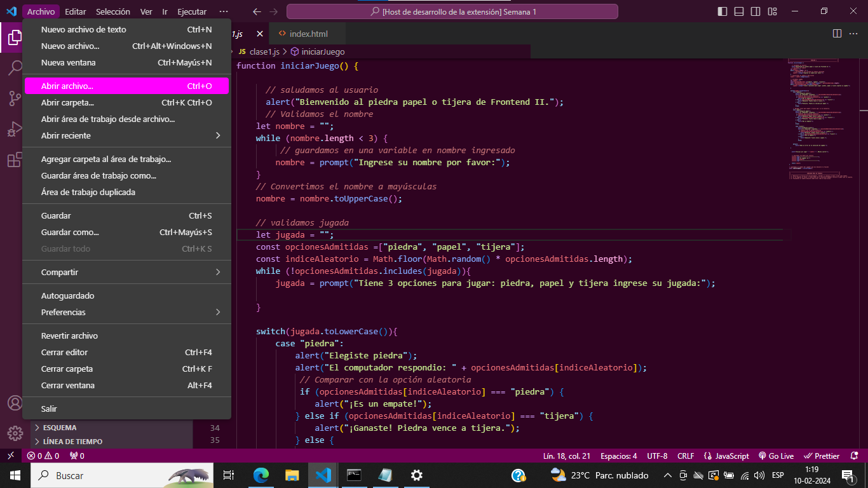This screenshot has height=488, width=868.
Task: Select Cerrar carpeta menu entry
Action: [x=126, y=369]
